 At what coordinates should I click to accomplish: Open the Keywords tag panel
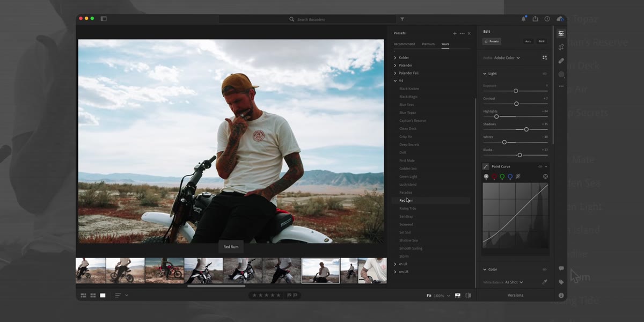tap(561, 282)
